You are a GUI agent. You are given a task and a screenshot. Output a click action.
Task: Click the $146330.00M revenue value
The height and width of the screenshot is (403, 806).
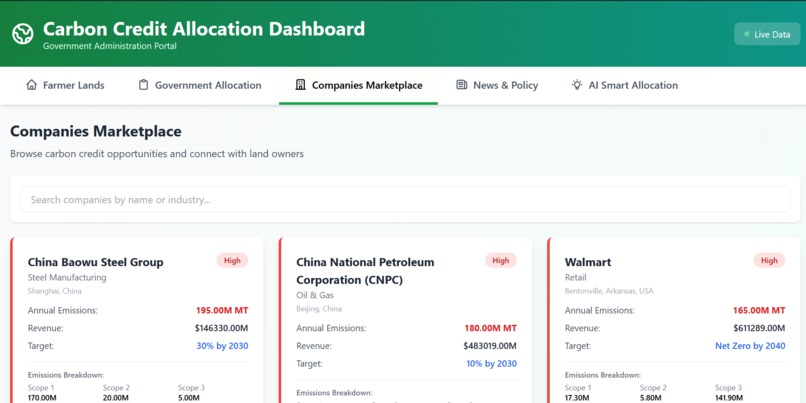[x=222, y=328]
